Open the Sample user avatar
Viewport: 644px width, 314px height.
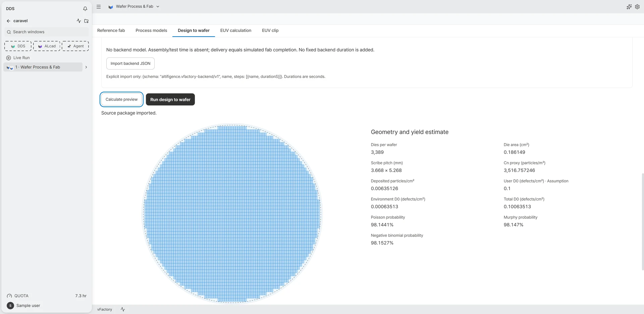click(x=10, y=306)
